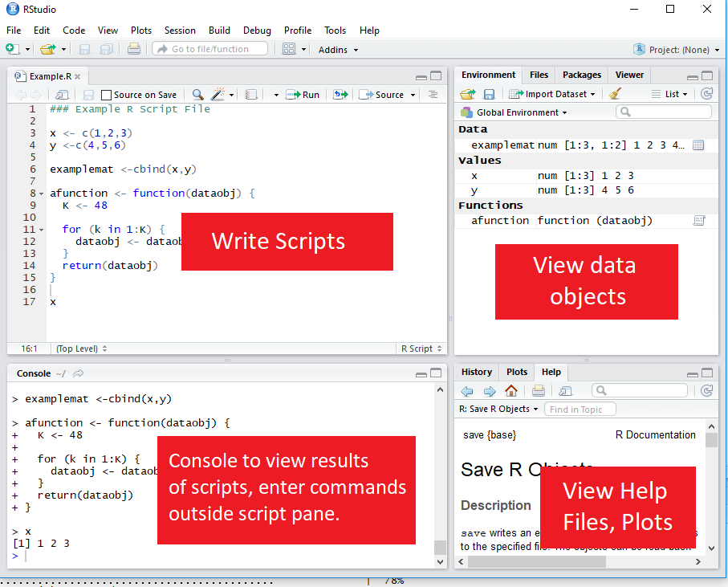View examplemat as a data table grid icon
The image size is (728, 587).
coord(697,145)
